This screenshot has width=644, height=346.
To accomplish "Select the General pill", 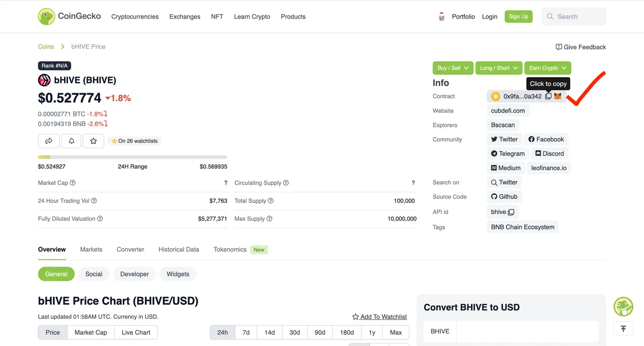I will [x=56, y=274].
